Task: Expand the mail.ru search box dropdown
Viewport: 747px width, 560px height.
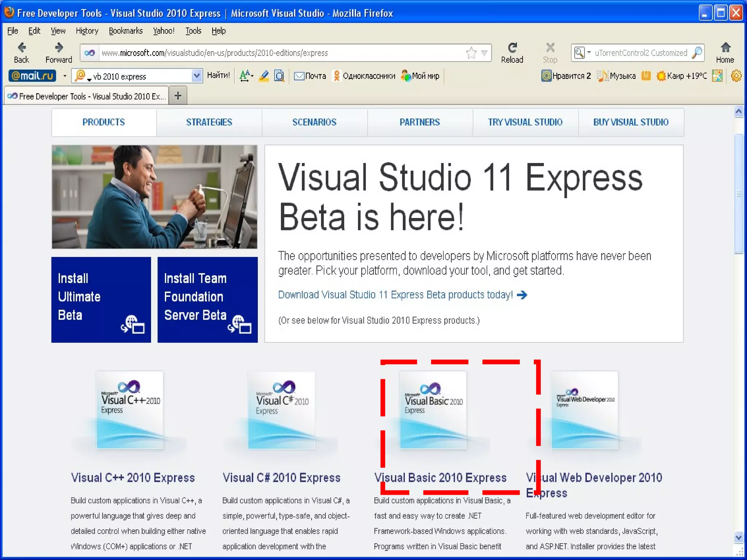Action: [197, 76]
